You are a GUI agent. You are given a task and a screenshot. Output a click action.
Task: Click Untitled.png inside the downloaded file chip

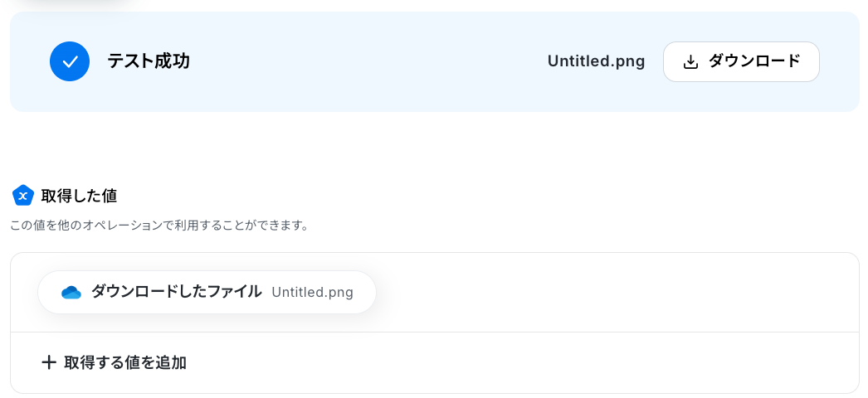[312, 292]
